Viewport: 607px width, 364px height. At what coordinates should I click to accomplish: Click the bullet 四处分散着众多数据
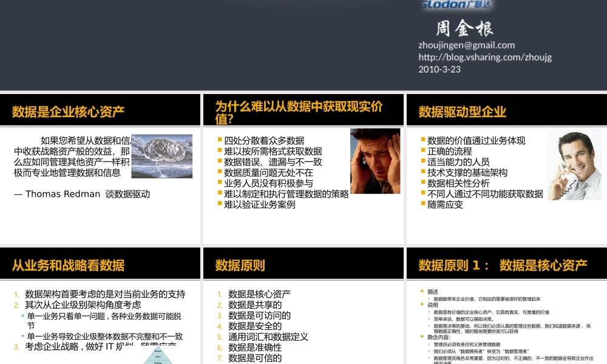264,140
